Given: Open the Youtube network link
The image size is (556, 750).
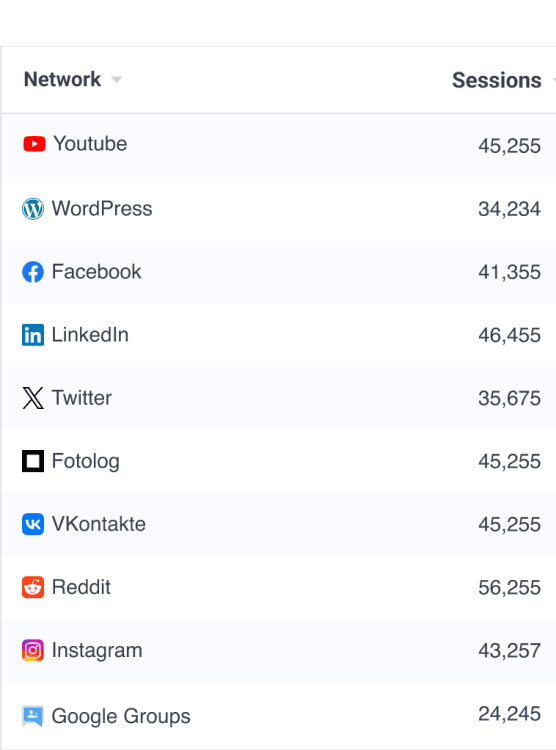Looking at the screenshot, I should coord(90,143).
